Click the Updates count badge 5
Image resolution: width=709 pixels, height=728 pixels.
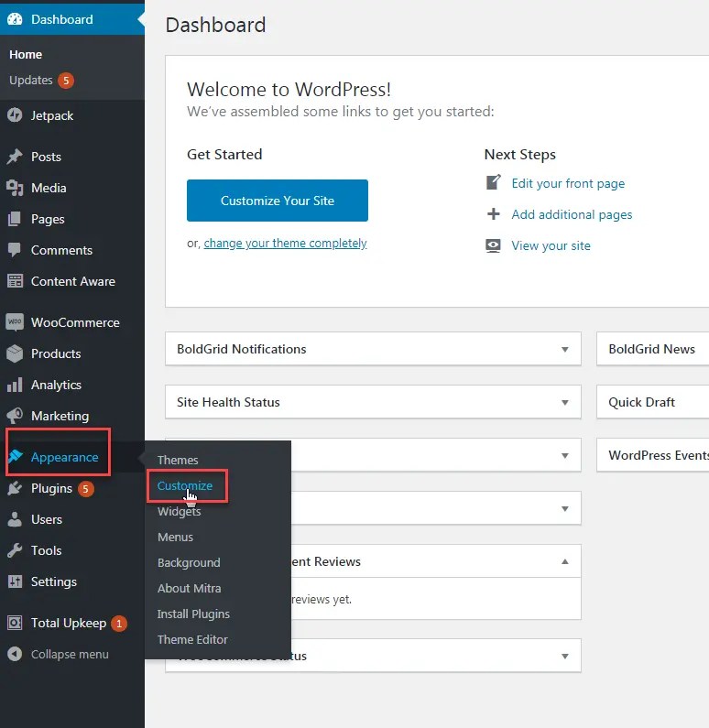(x=66, y=81)
